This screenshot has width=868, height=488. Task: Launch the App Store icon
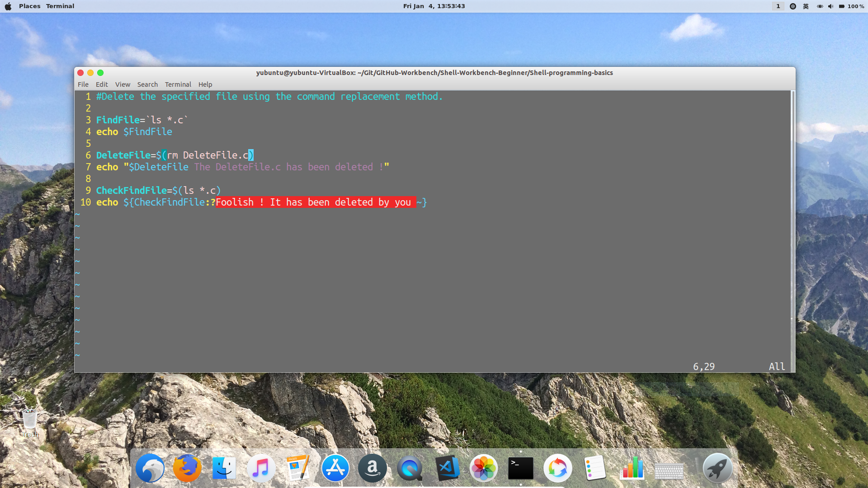click(335, 468)
